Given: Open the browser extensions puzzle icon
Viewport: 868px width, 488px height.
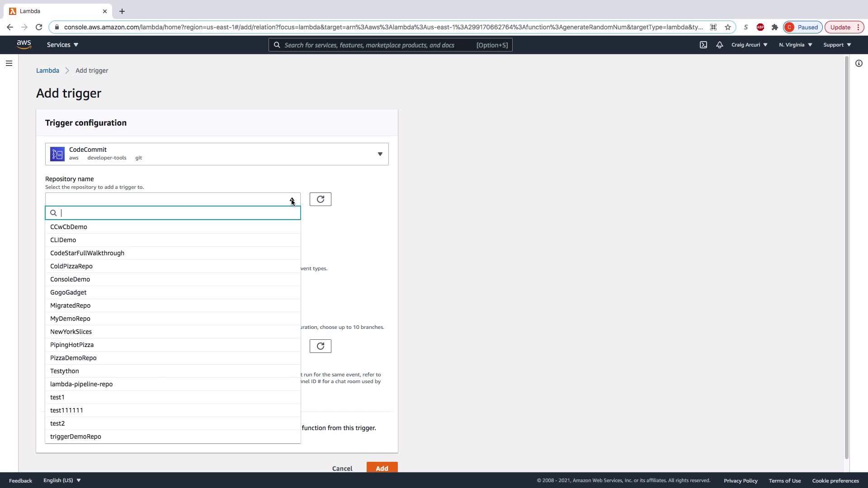Looking at the screenshot, I should tap(775, 27).
